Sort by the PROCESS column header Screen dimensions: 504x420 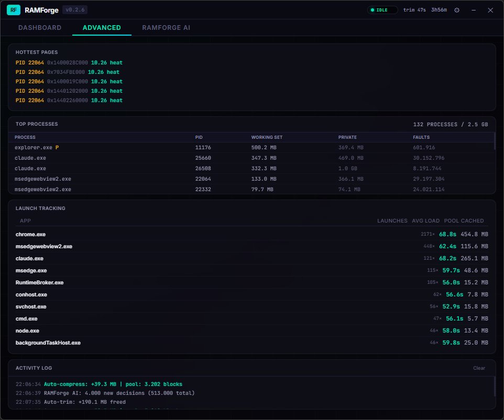tap(25, 137)
